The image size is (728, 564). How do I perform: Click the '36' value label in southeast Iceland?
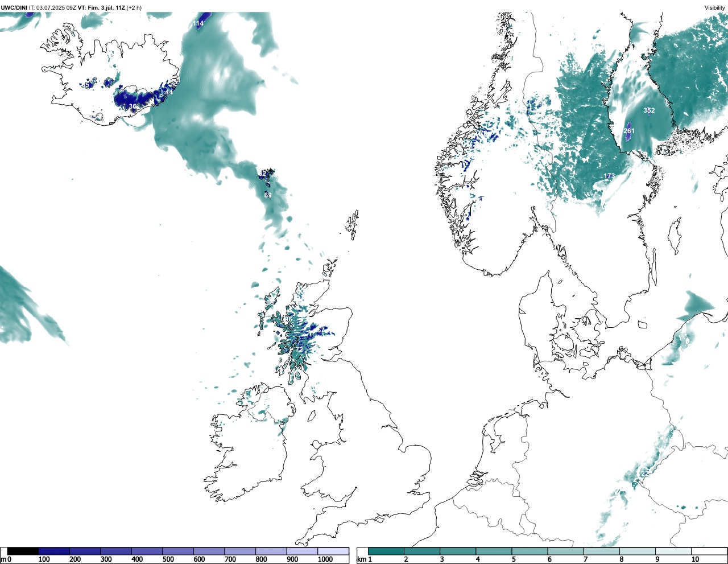tap(133, 106)
